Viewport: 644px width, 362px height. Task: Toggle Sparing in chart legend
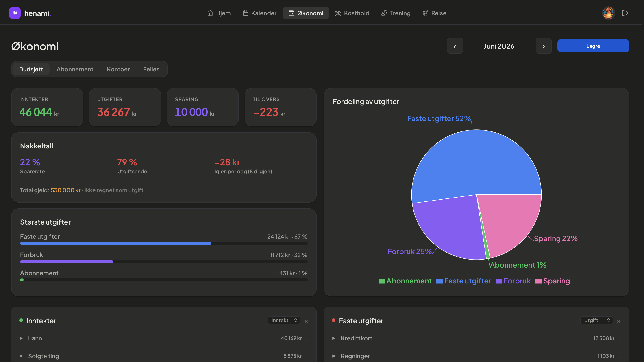pos(553,281)
